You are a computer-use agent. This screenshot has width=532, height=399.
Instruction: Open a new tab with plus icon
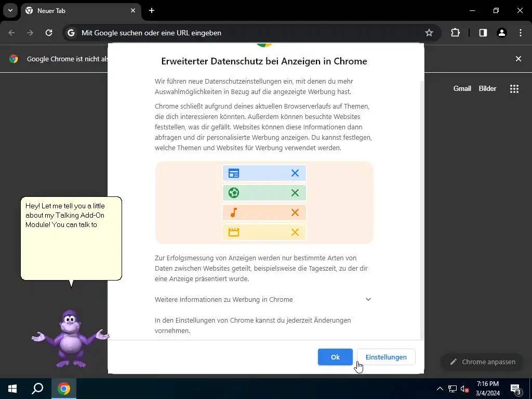click(152, 10)
